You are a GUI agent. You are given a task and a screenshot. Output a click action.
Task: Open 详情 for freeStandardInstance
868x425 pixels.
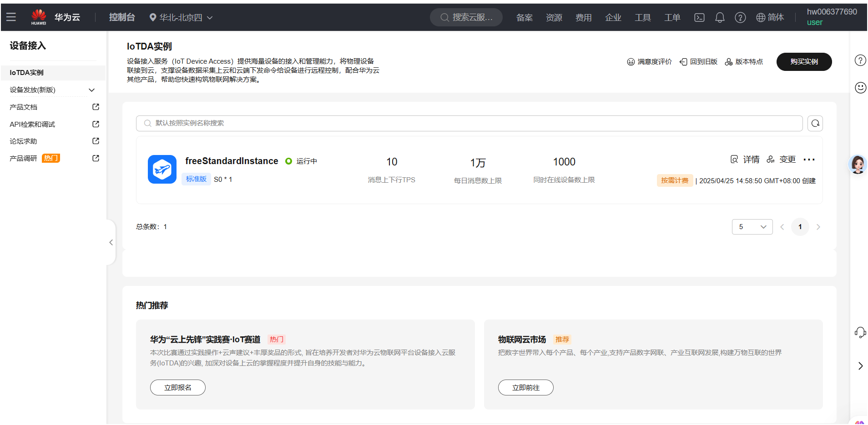click(x=745, y=160)
